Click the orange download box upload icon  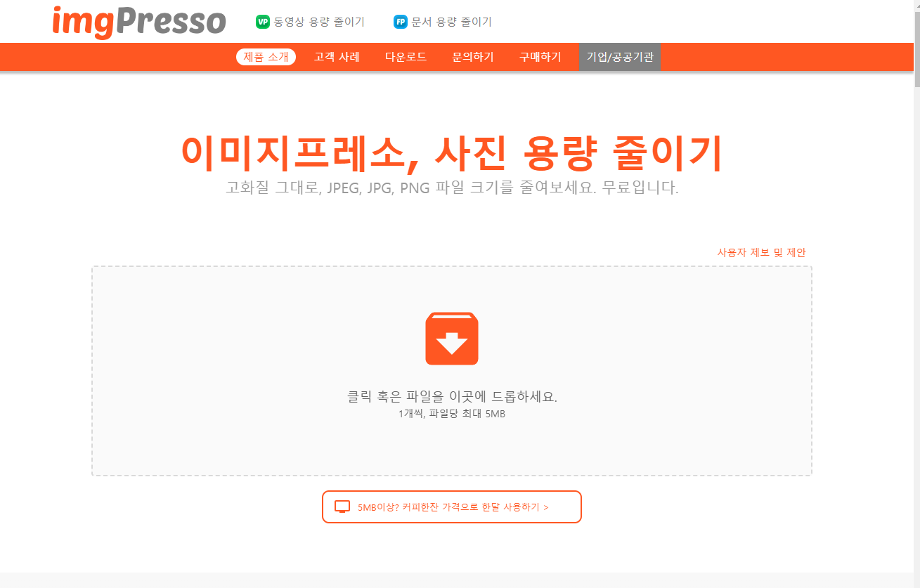[452, 339]
